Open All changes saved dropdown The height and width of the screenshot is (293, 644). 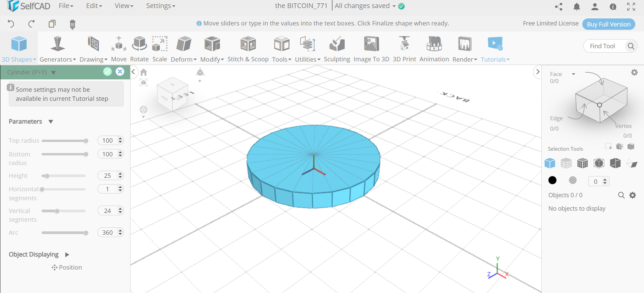394,6
